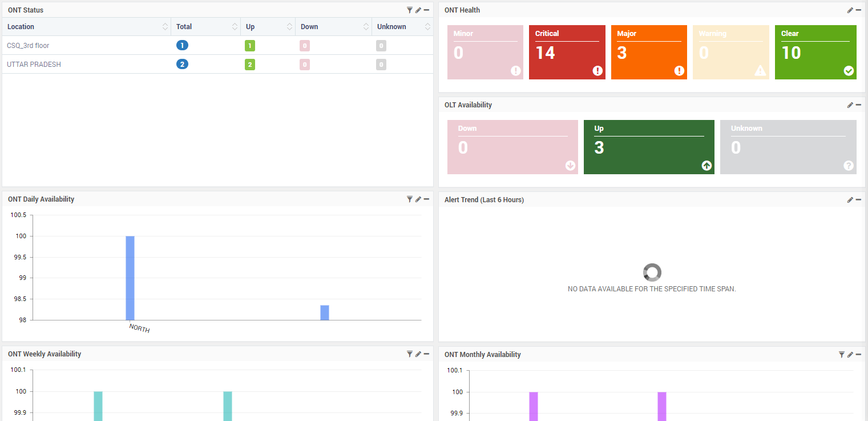Screen dimensions: 868x421
Task: Click Unknown count for UTTAR PRADESH
Action: coord(381,64)
